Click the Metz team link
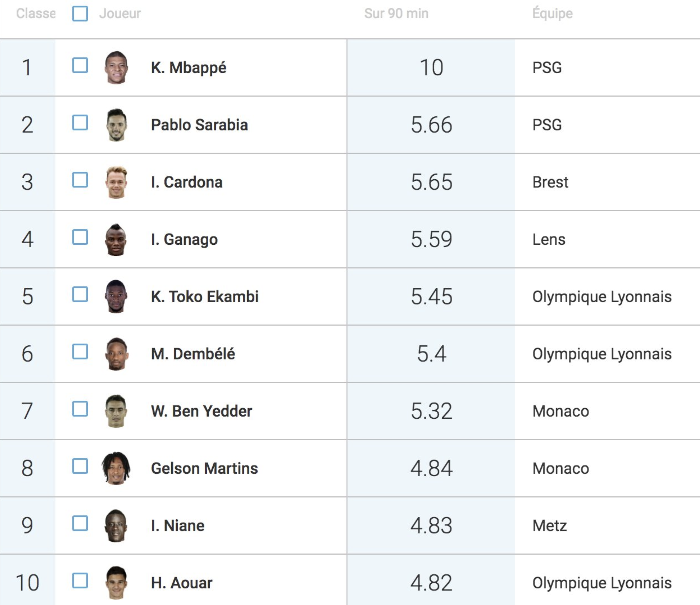 click(x=550, y=526)
